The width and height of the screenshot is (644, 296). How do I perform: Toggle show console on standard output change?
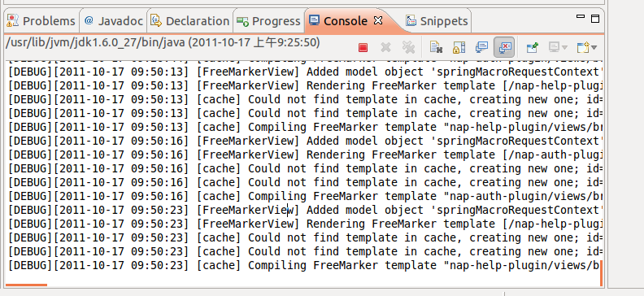tap(481, 48)
